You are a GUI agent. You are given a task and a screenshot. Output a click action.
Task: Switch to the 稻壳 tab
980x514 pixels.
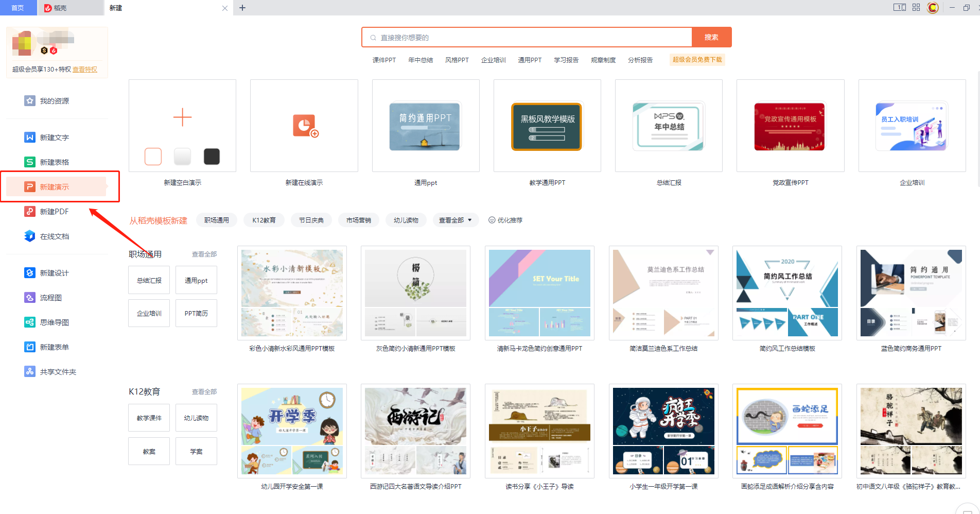(70, 8)
